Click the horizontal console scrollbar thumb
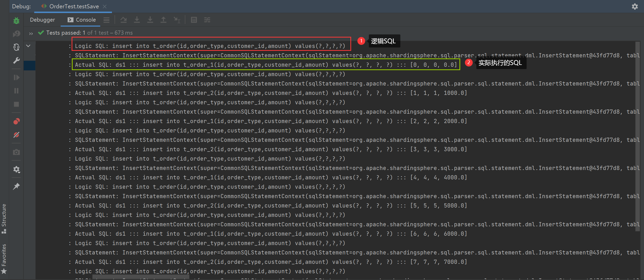The image size is (644, 280). tap(141, 277)
